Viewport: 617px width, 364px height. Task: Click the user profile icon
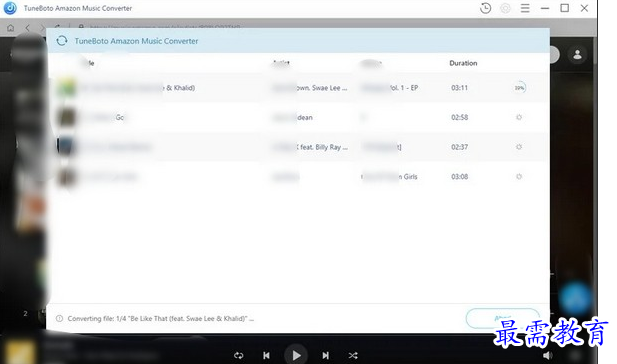(577, 54)
